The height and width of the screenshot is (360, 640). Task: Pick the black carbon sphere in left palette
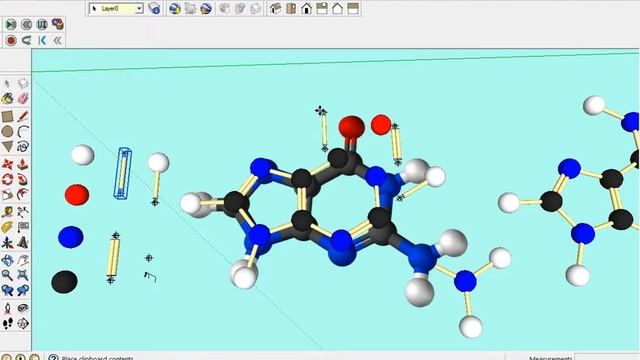pyautogui.click(x=64, y=282)
